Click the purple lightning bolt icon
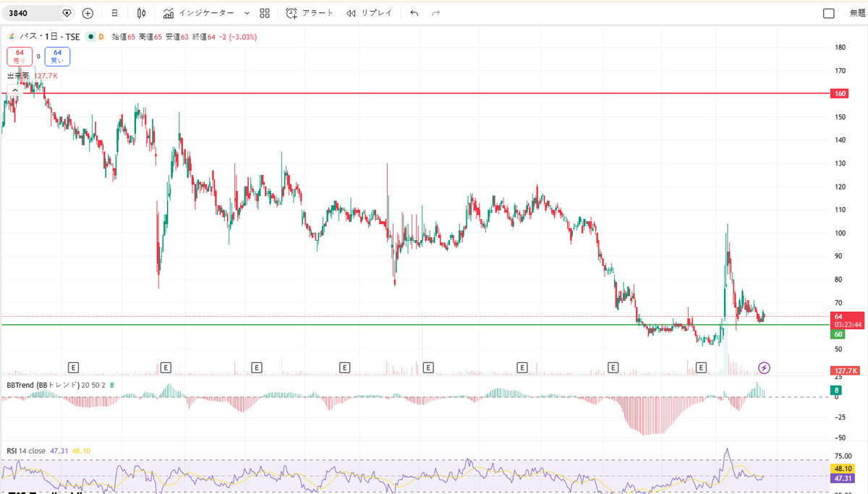 765,367
